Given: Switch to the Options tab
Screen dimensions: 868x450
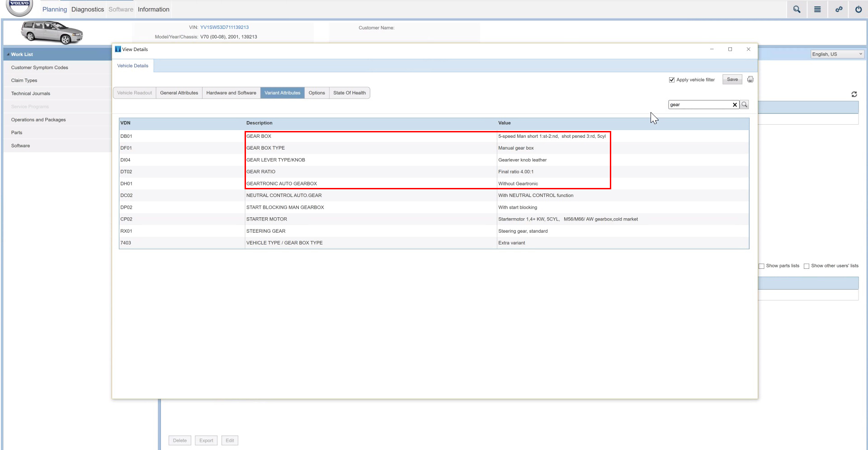Looking at the screenshot, I should coord(316,93).
